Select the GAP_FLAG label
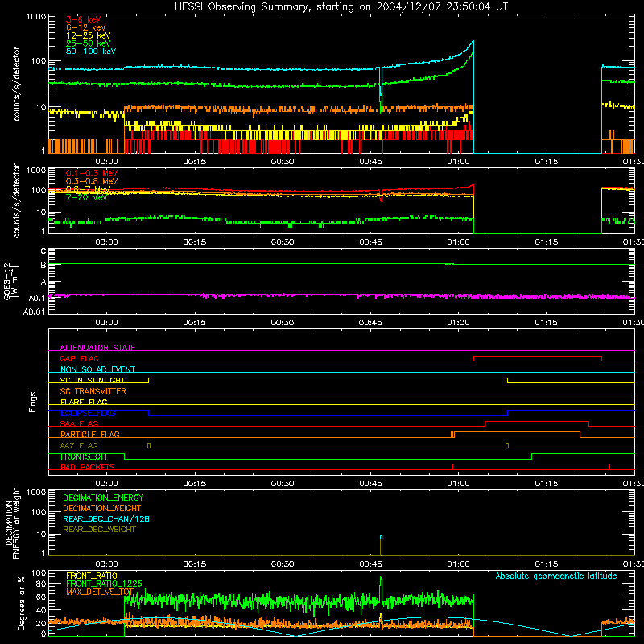This screenshot has height=644, width=644. [79, 358]
